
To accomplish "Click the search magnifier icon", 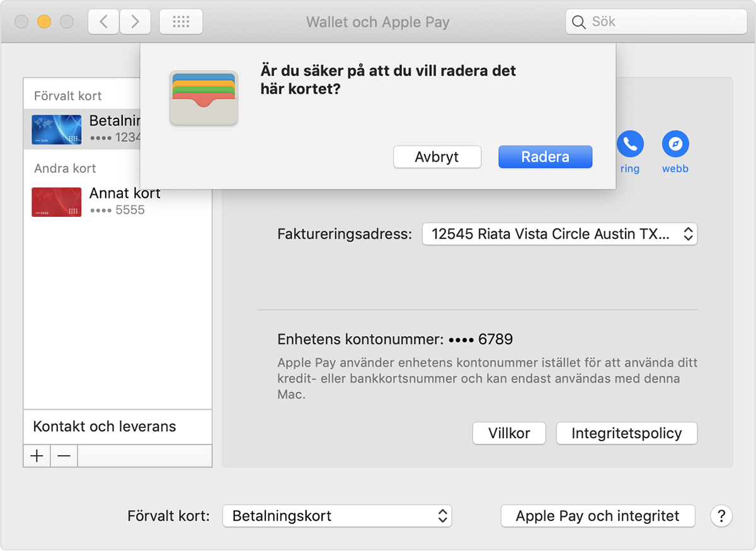I will click(x=578, y=22).
